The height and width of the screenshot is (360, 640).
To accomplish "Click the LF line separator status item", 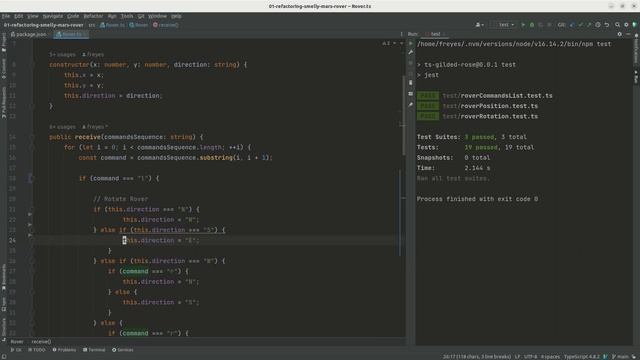I will tap(518, 357).
